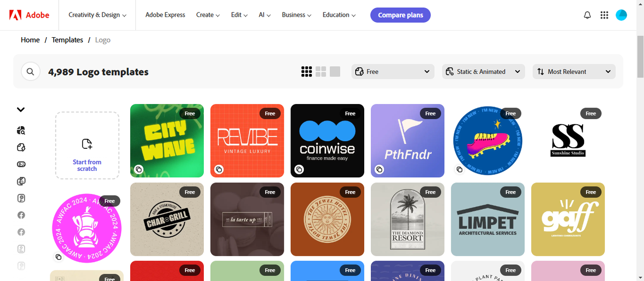Click the Free badge on coinwise card
644x281 pixels.
[350, 114]
